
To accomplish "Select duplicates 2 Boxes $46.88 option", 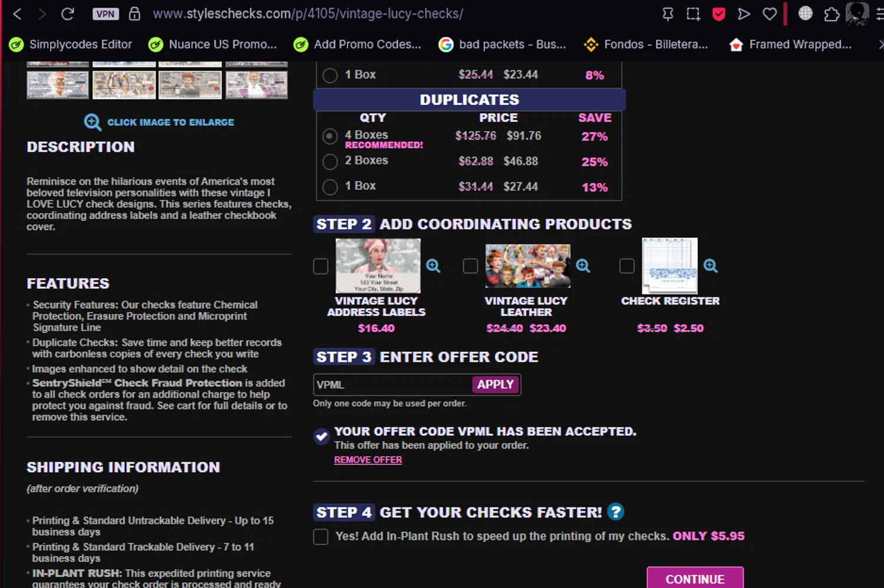I will click(x=330, y=161).
